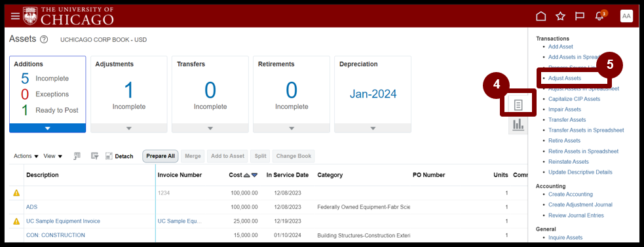Viewport: 644px width, 247px height.
Task: Click Add to Asset button
Action: [227, 156]
